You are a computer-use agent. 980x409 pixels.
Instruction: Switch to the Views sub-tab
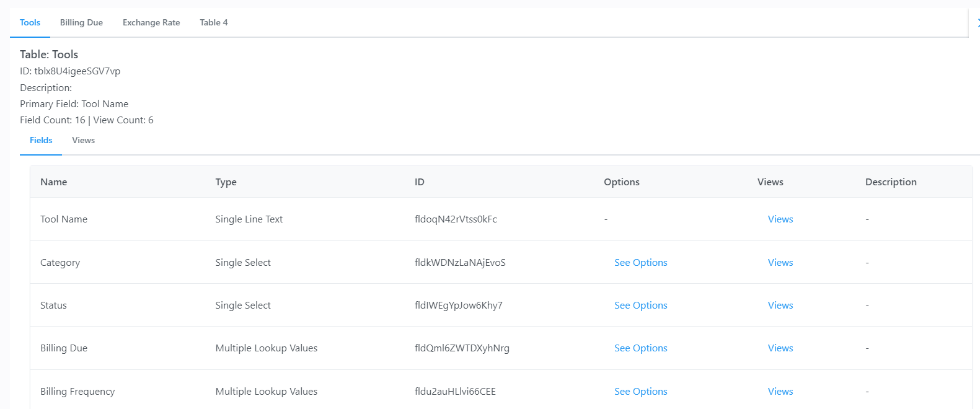(x=83, y=141)
